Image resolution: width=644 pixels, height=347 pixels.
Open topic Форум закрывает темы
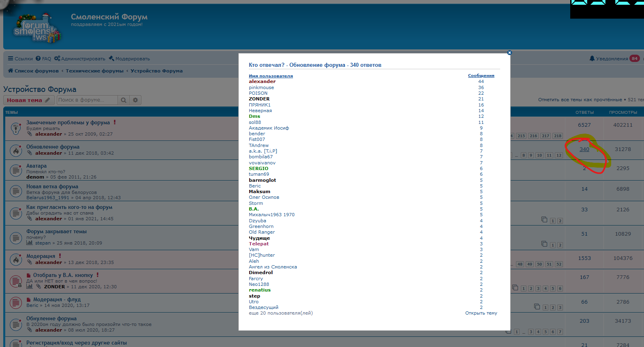tap(56, 231)
